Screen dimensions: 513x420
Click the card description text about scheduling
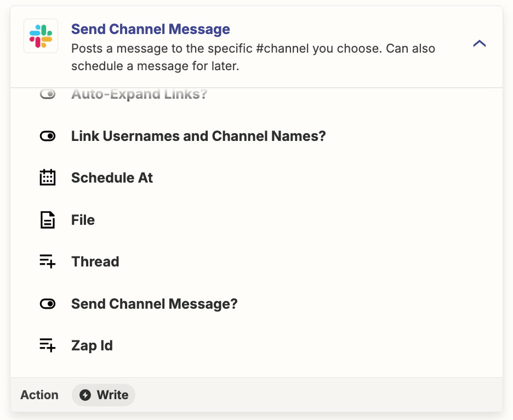[253, 57]
